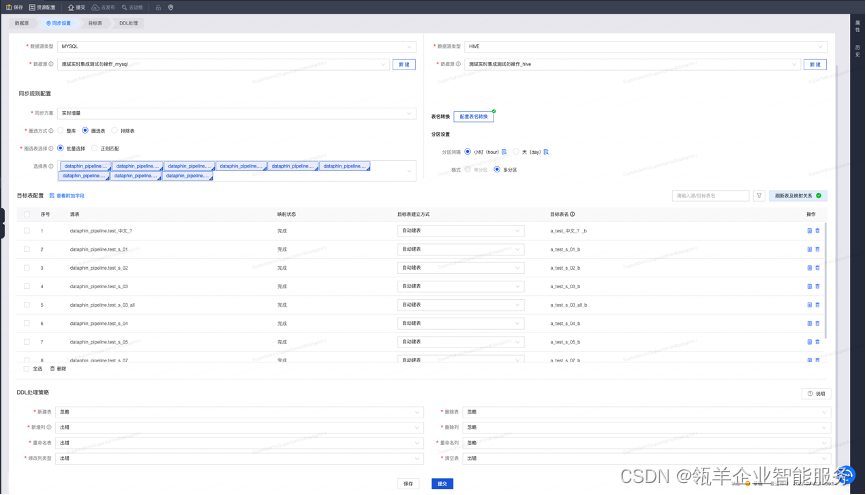
Task: Click the filter funnel icon above the table
Action: point(759,196)
